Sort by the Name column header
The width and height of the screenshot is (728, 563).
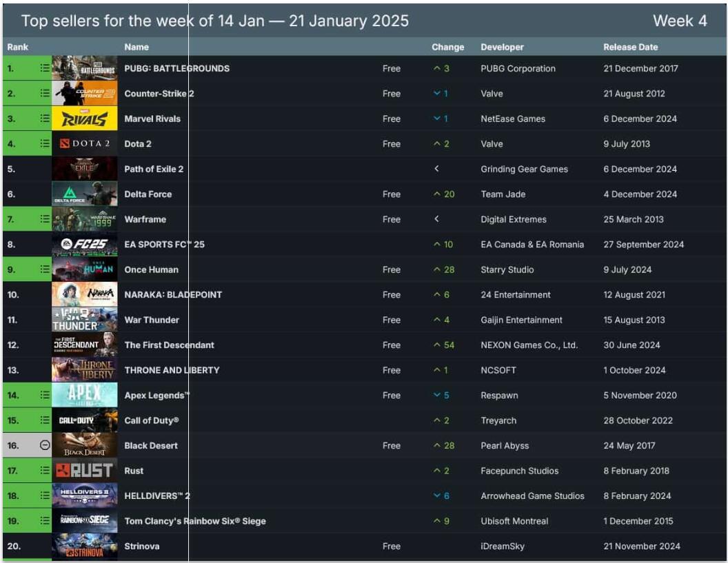tap(136, 47)
